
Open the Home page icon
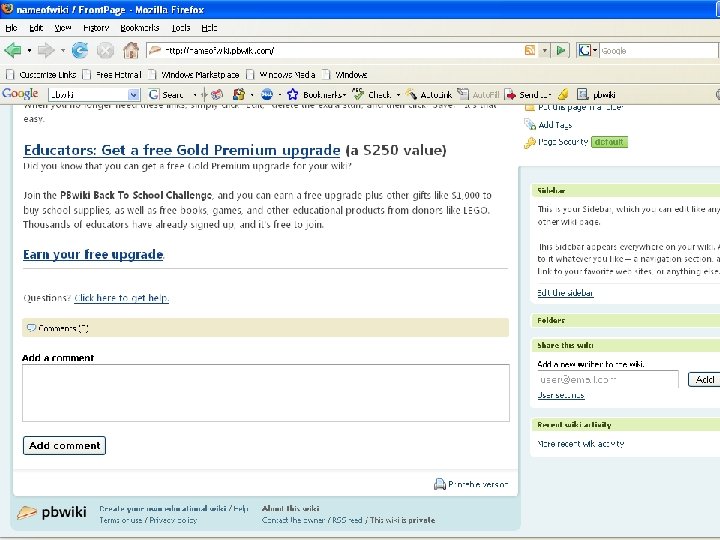[x=131, y=50]
